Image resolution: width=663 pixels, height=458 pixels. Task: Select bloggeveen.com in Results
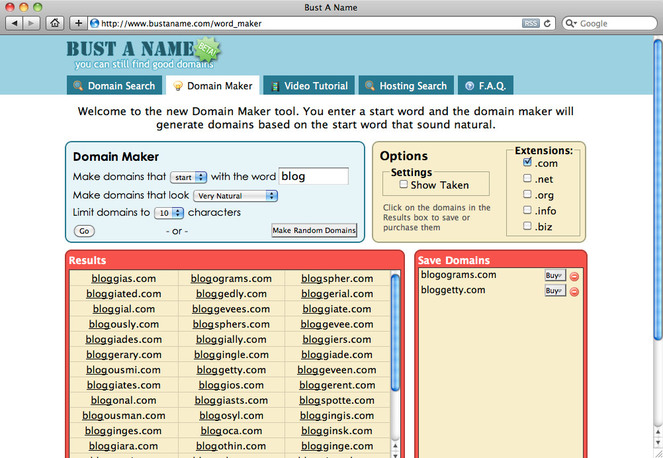point(337,370)
